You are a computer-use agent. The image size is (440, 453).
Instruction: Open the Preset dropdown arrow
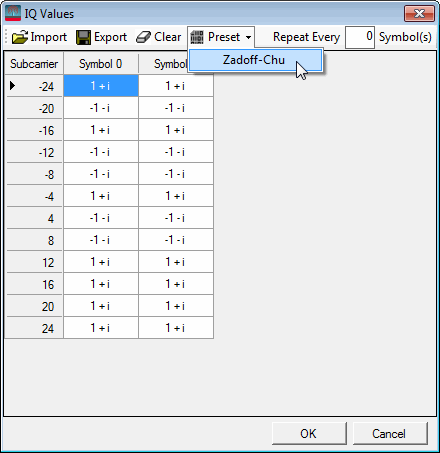[x=248, y=37]
